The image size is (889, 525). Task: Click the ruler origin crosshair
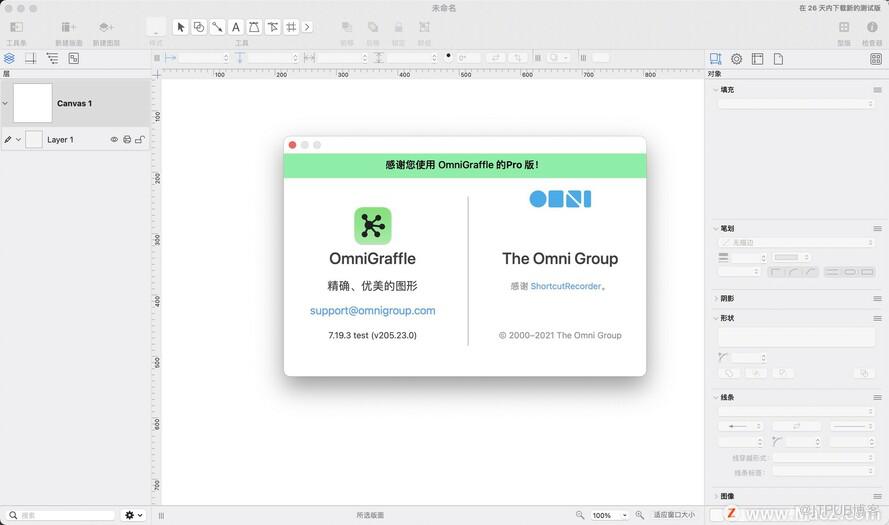pyautogui.click(x=156, y=74)
